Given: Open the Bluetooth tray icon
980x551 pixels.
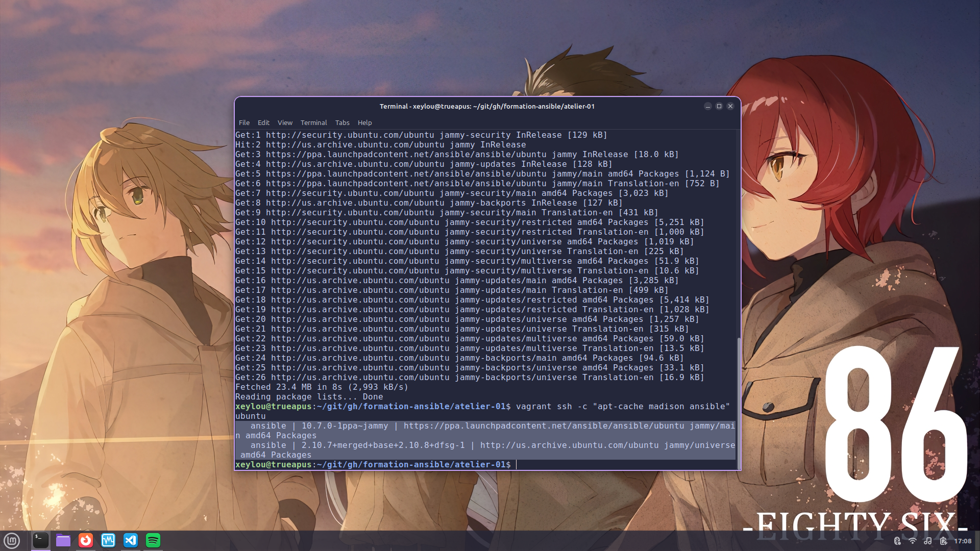Looking at the screenshot, I should tap(897, 541).
